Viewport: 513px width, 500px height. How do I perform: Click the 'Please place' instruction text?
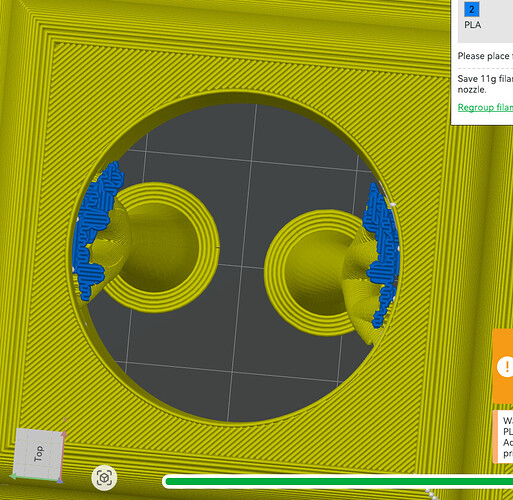[x=485, y=56]
